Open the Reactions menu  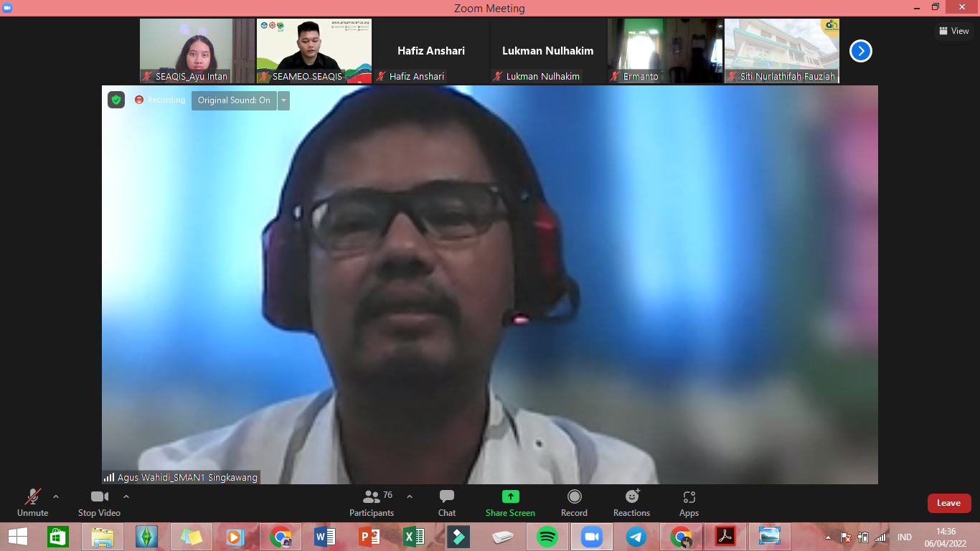[x=631, y=503]
